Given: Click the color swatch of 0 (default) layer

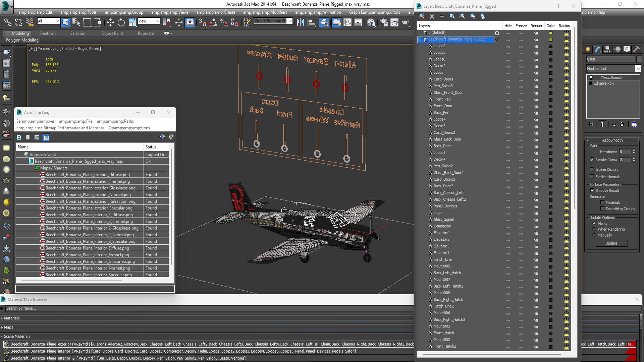Looking at the screenshot, I should tap(550, 33).
